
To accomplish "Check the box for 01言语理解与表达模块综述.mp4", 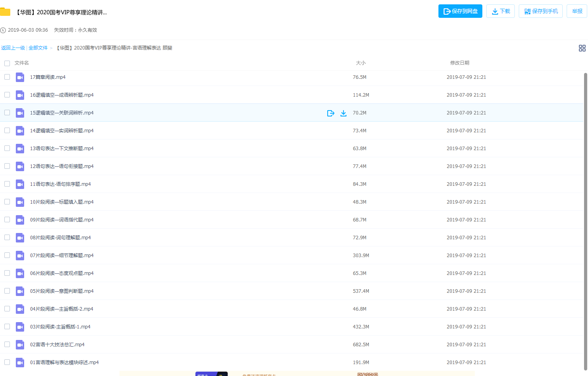I will (x=7, y=362).
